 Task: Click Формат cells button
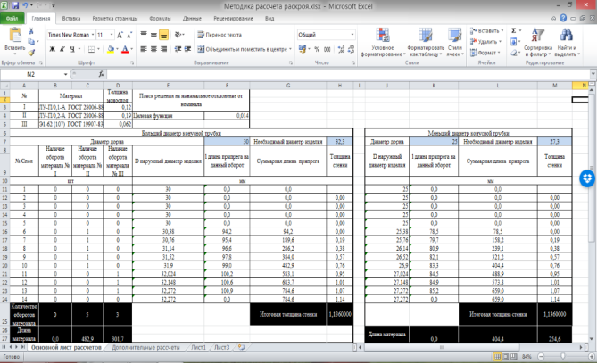pyautogui.click(x=485, y=53)
